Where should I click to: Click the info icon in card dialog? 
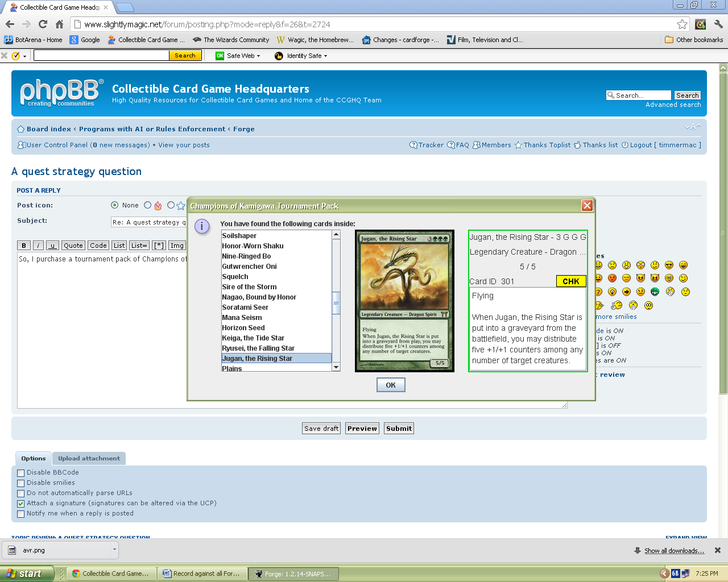(x=202, y=226)
